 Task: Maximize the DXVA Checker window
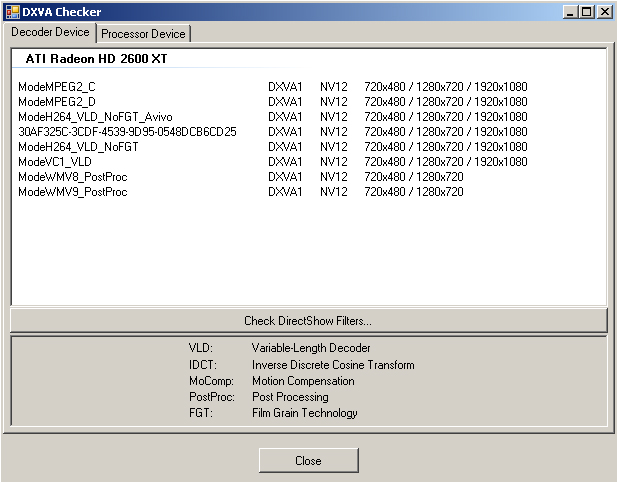click(x=586, y=12)
